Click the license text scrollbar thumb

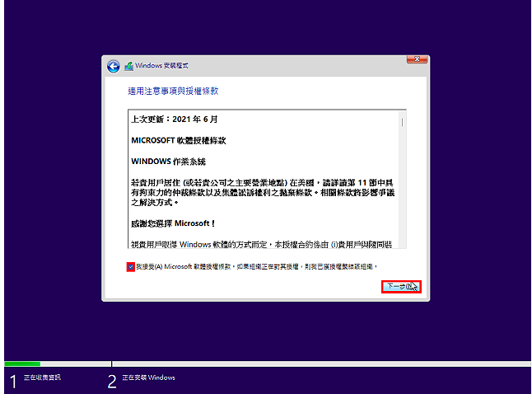(402, 122)
